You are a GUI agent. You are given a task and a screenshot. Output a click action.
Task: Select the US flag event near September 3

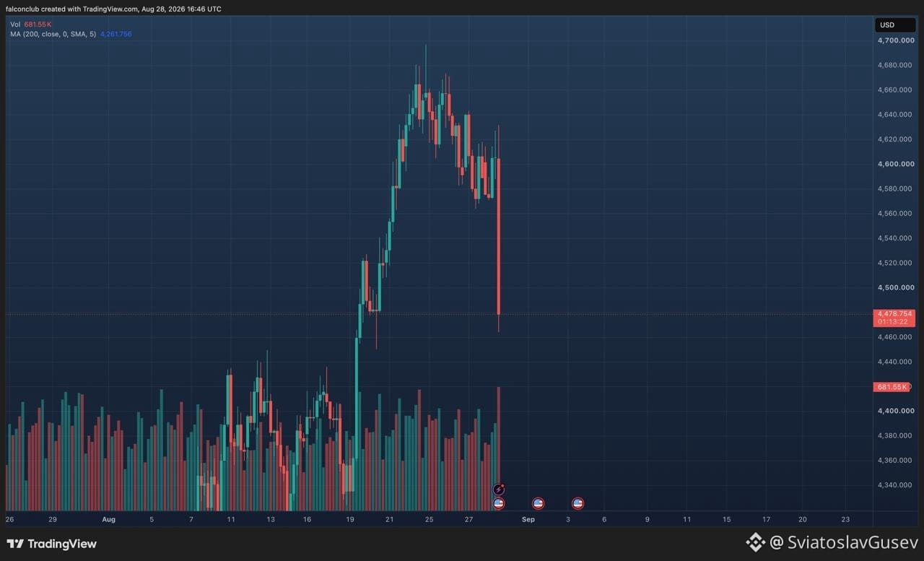[577, 503]
